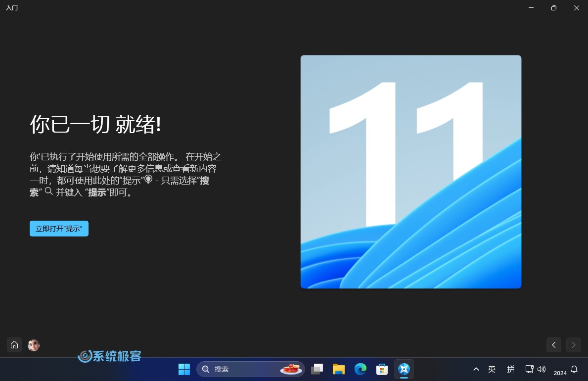
Task: Toggle English input mode via the 英 indicator
Action: (492, 369)
